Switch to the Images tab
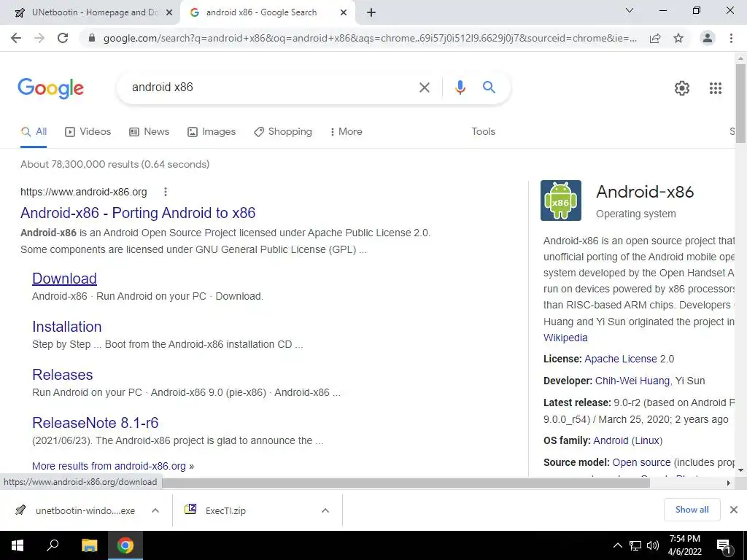747x560 pixels. (212, 131)
